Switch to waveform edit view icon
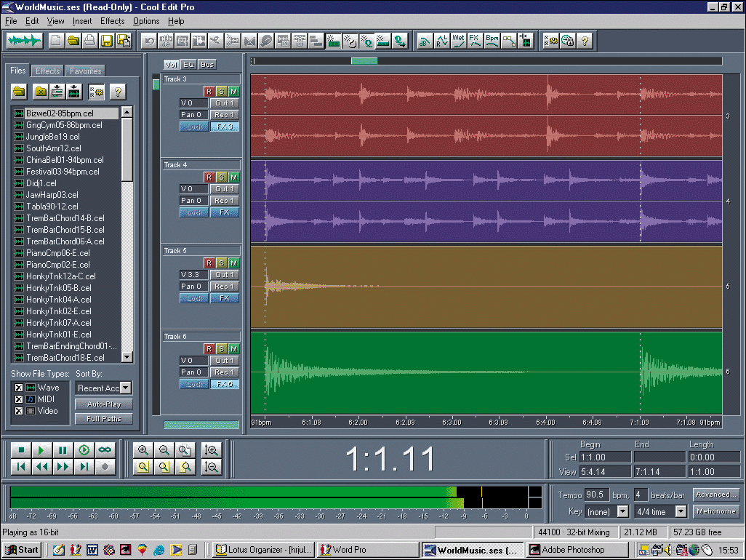The image size is (746, 560). (x=24, y=41)
